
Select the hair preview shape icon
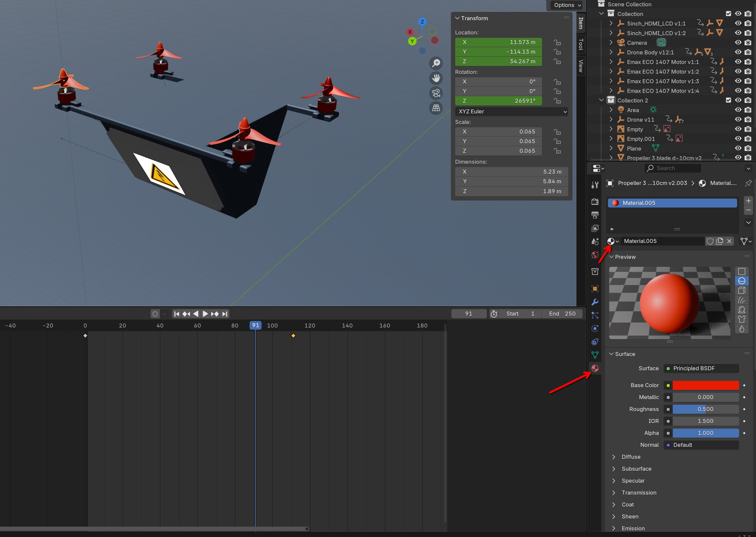pos(742,300)
